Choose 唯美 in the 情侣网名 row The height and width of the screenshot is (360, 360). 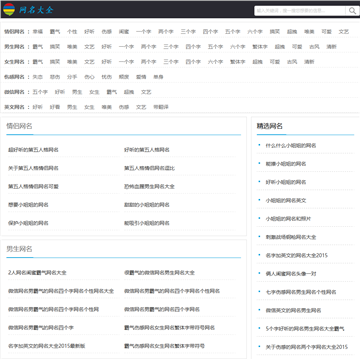[309, 32]
